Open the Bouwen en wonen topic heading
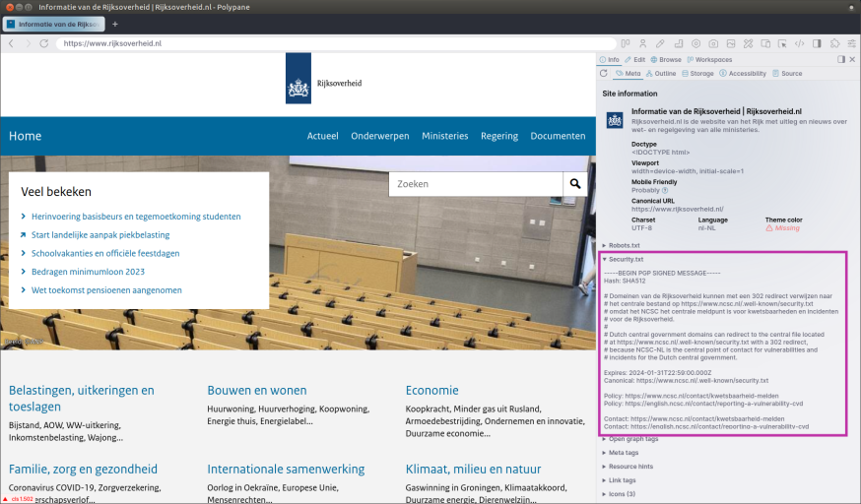The height and width of the screenshot is (504, 861). click(x=257, y=391)
